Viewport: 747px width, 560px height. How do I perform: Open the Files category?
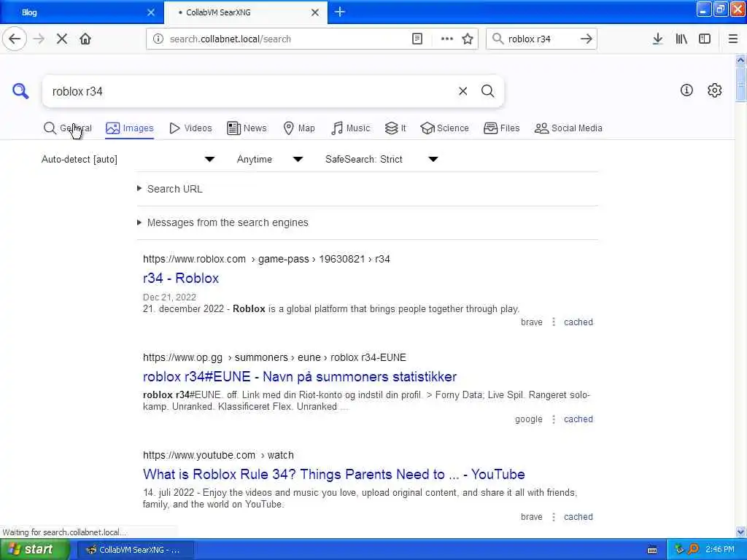click(x=502, y=128)
